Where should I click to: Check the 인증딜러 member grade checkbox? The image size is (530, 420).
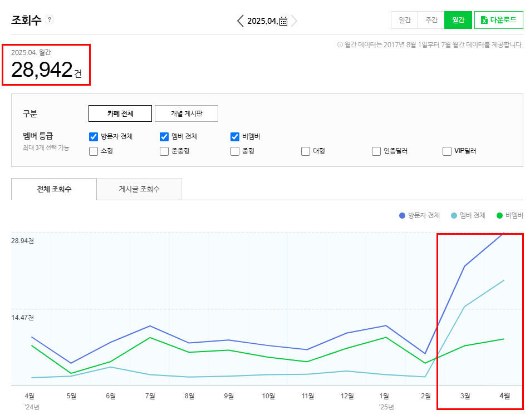(376, 151)
